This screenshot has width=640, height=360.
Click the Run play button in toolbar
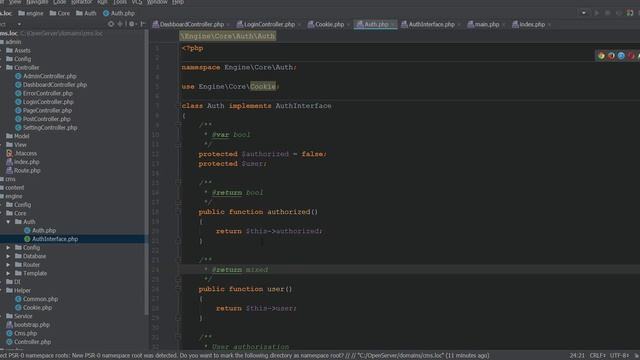tap(597, 13)
